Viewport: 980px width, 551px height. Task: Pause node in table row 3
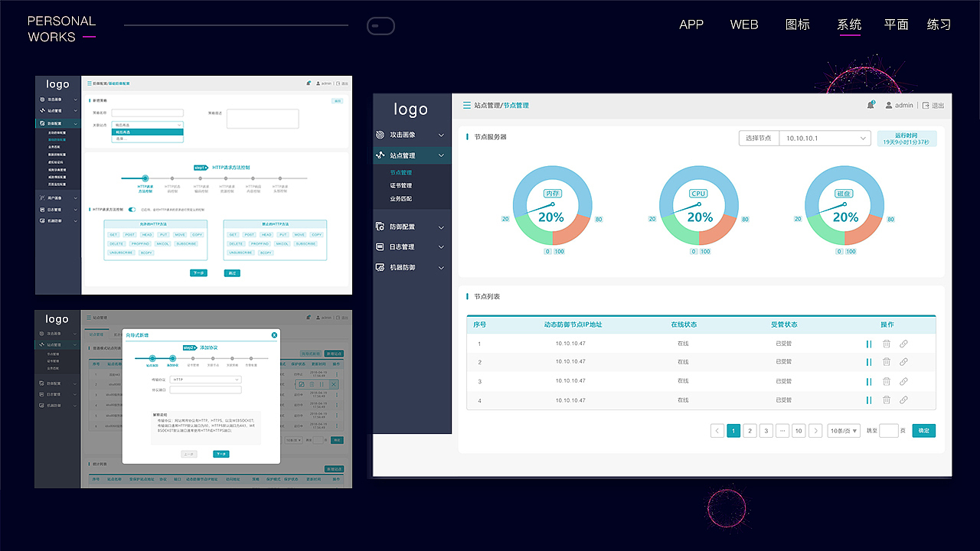pos(869,382)
